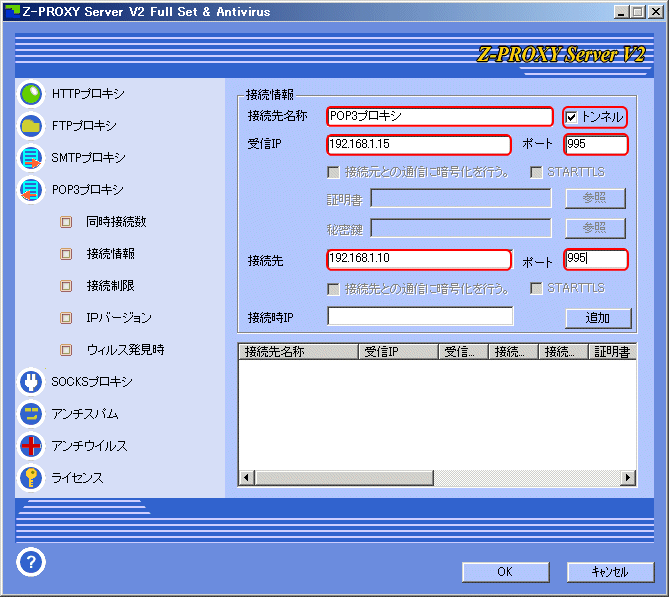This screenshot has height=597, width=669.
Task: Click the 証明書 column header
Action: point(612,352)
